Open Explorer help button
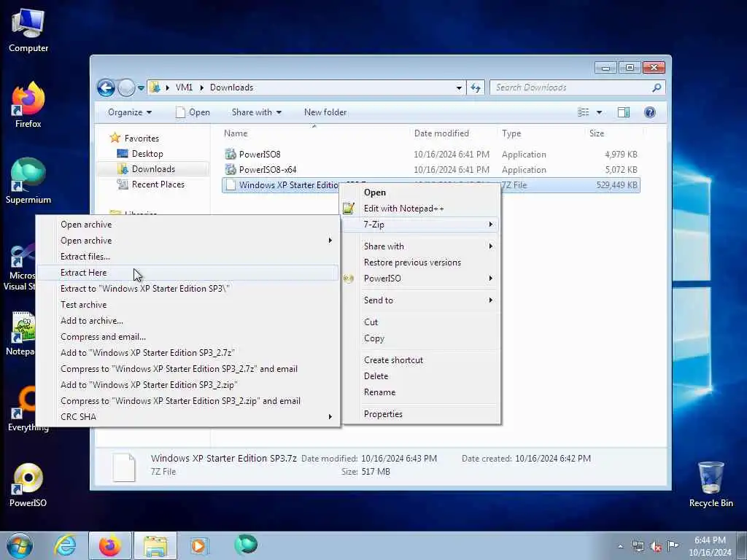 pos(650,112)
